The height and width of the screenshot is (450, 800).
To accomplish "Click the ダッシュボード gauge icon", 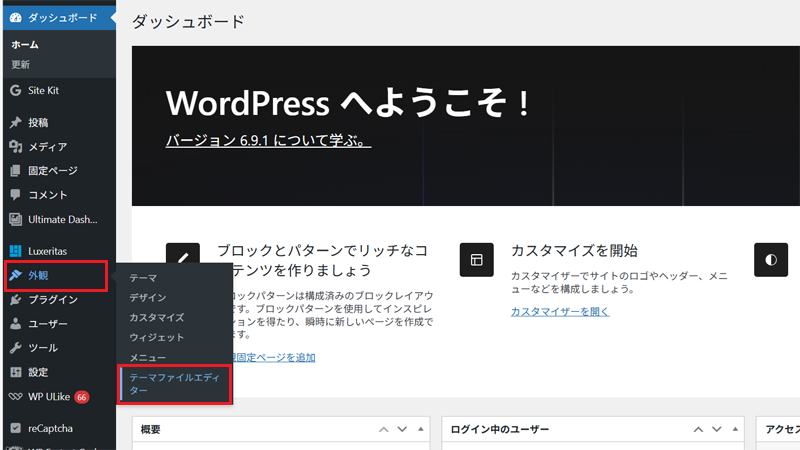I will (15, 18).
